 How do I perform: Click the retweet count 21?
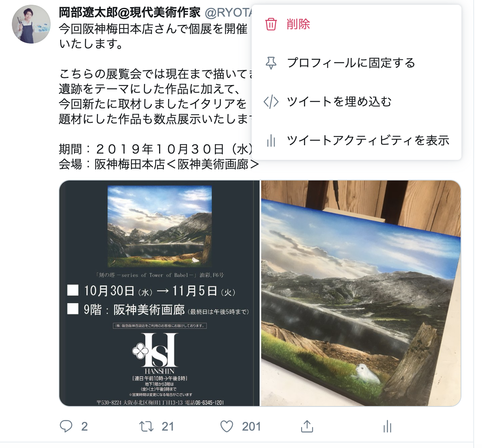[168, 426]
